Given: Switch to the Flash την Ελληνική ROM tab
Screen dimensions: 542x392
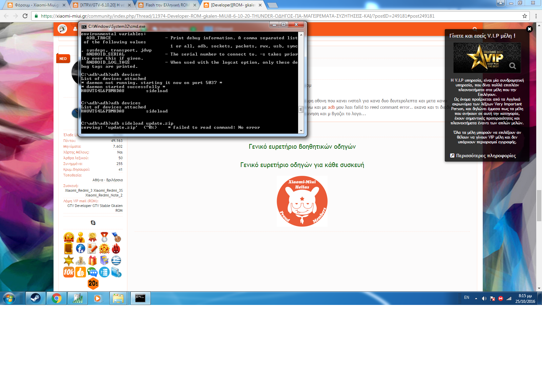Looking at the screenshot, I should pos(167,5).
